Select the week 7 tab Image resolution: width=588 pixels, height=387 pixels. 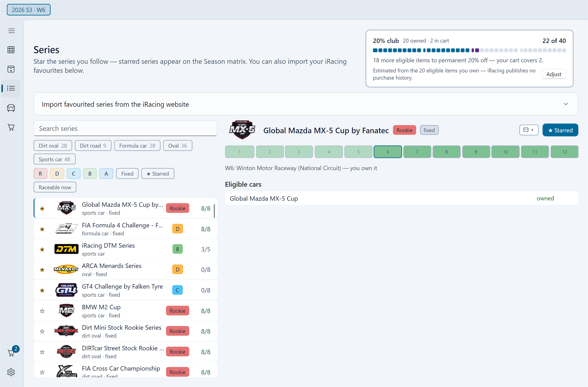click(417, 152)
